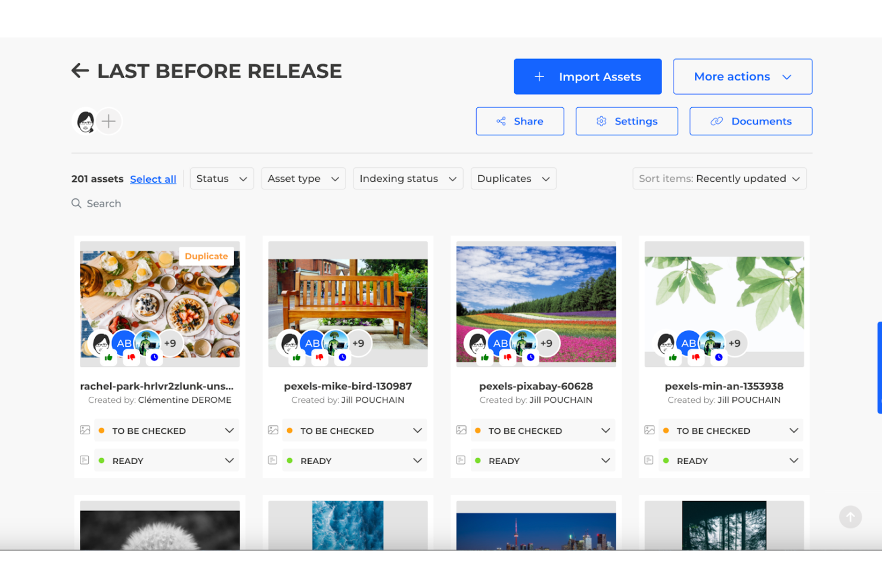Open +9 more members on pexels-min-an-1353938

pos(735,343)
